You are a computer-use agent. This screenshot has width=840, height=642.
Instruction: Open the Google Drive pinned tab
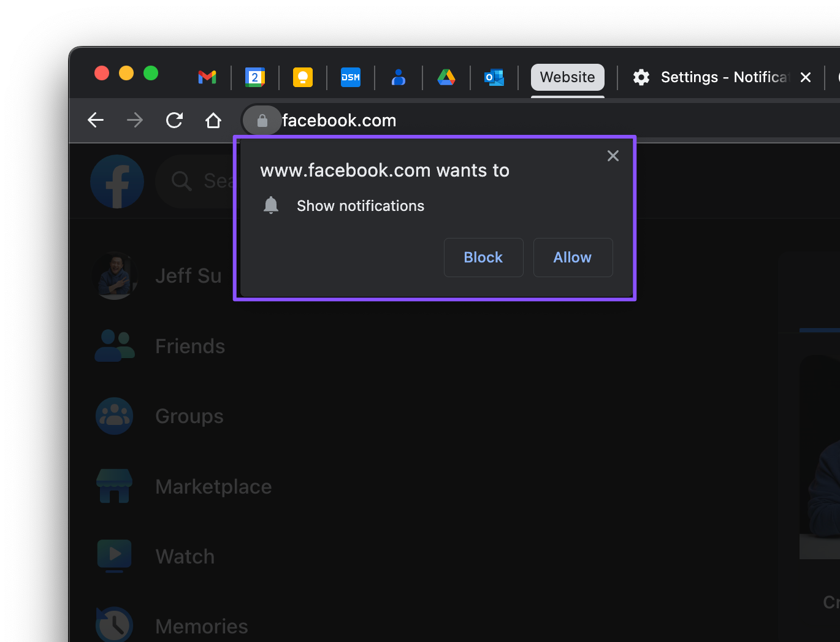(x=446, y=77)
